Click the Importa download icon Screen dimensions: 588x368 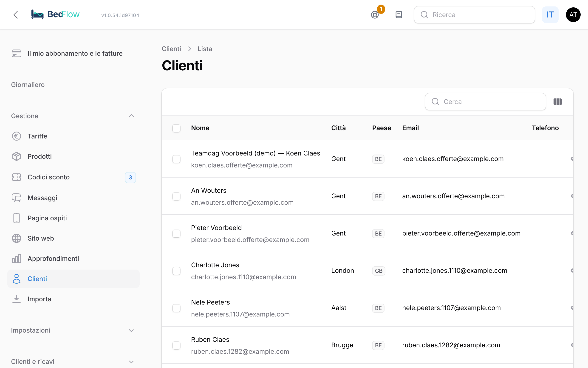point(17,299)
